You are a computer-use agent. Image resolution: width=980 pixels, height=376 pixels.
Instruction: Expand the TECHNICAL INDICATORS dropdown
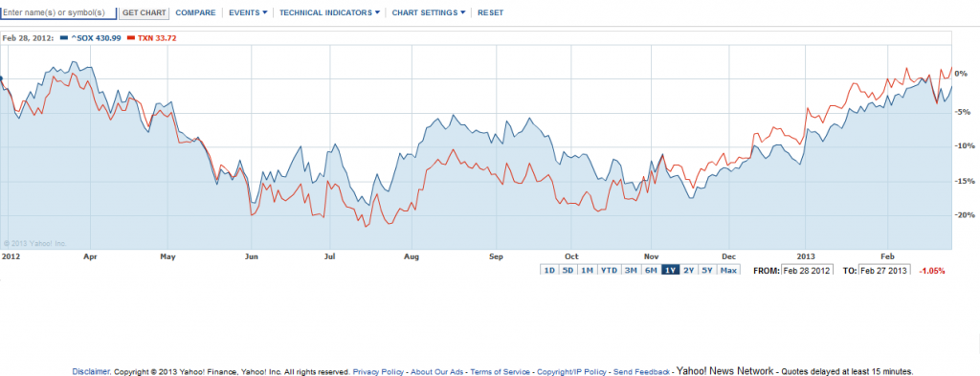point(329,12)
